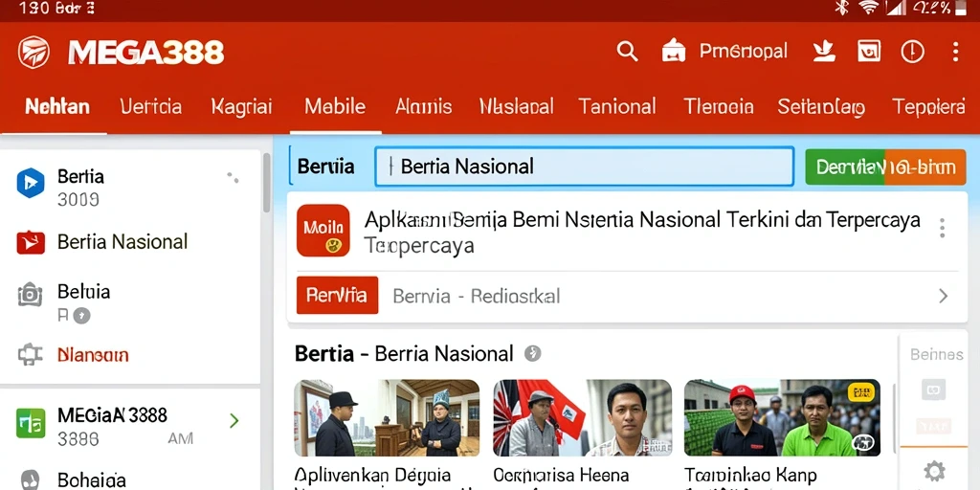Switch to the Seitaiolarg tab
The width and height of the screenshot is (980, 490).
click(x=821, y=107)
